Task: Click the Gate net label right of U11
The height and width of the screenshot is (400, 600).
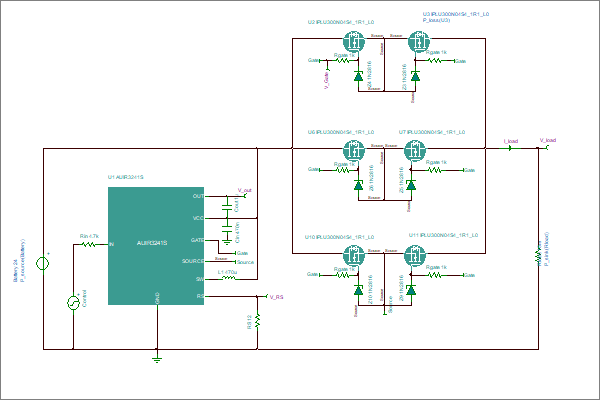Action: tap(470, 275)
